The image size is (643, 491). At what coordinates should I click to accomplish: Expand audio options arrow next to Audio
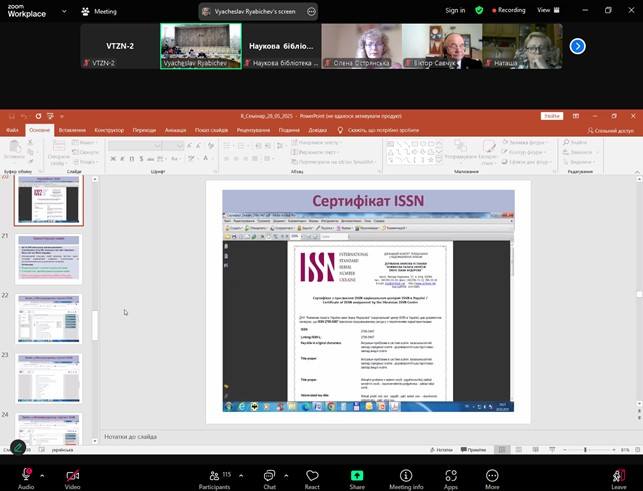(42, 476)
